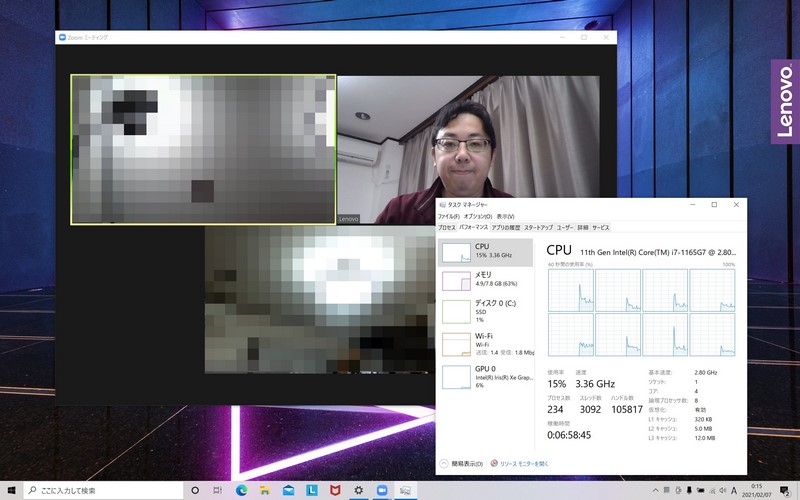Open the Mail app on the taskbar
800x500 pixels.
coord(288,490)
